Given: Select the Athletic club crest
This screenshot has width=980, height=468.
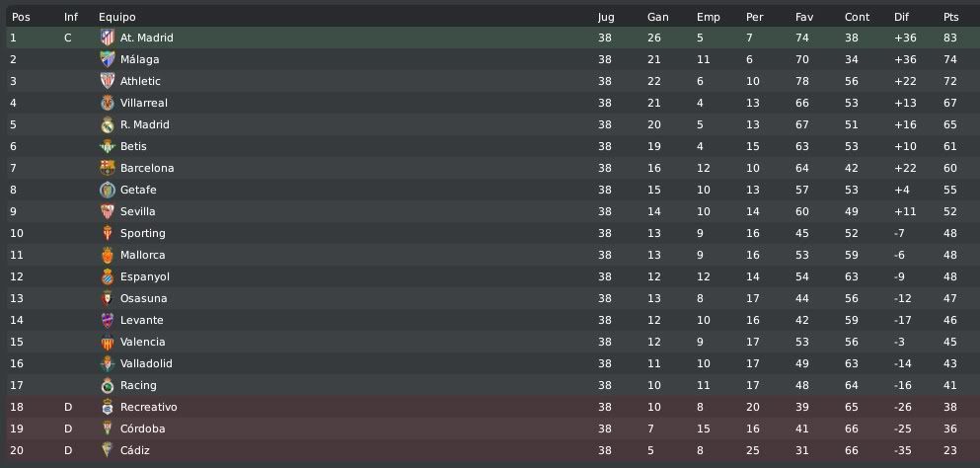Looking at the screenshot, I should pos(108,81).
